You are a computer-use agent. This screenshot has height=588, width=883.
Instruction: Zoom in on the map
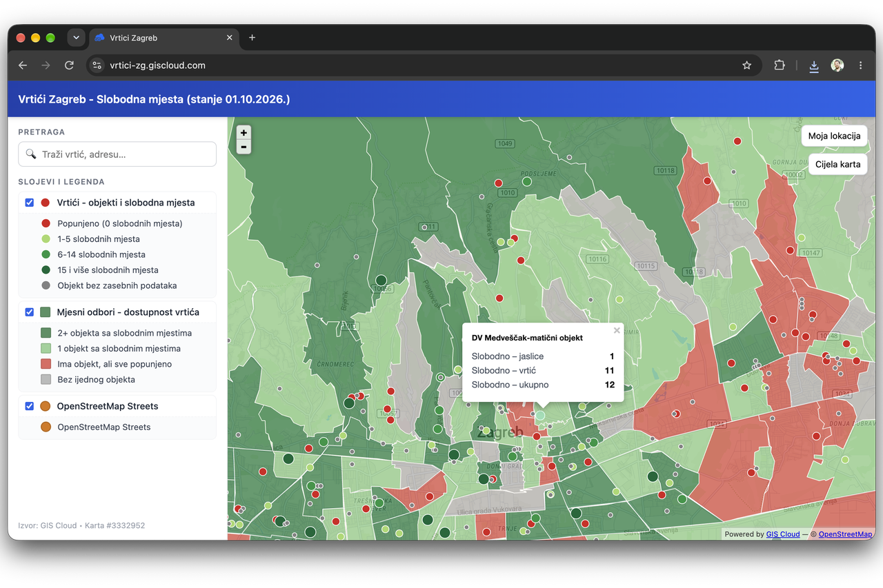tap(244, 133)
